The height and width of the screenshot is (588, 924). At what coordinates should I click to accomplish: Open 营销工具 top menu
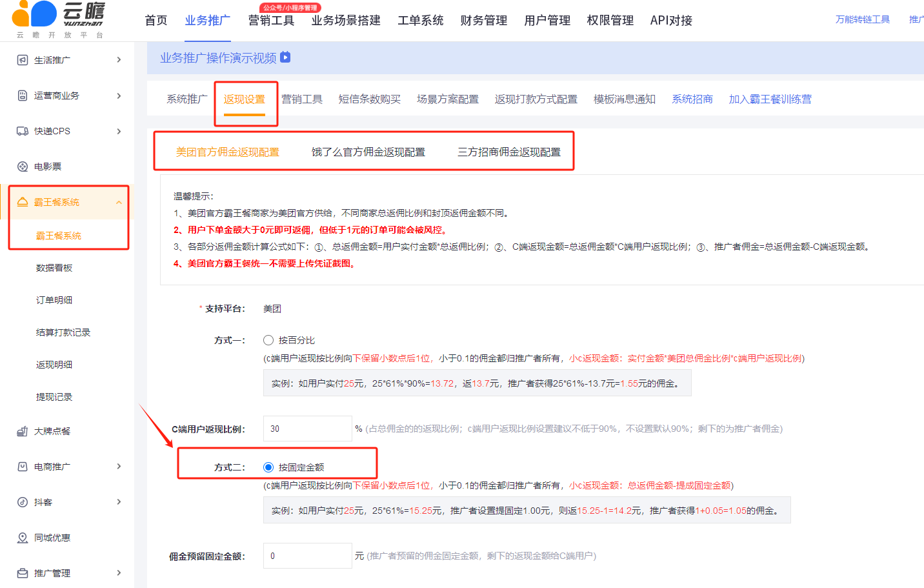271,21
